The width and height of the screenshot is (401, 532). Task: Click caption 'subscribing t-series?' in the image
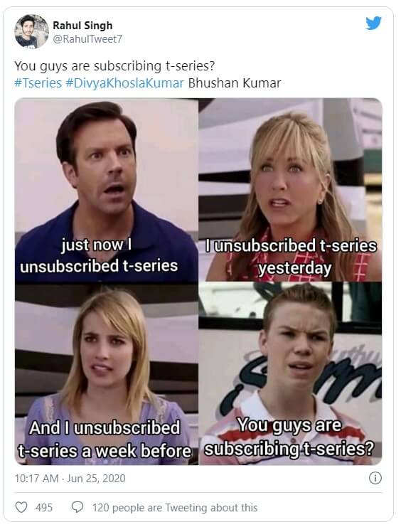click(289, 449)
